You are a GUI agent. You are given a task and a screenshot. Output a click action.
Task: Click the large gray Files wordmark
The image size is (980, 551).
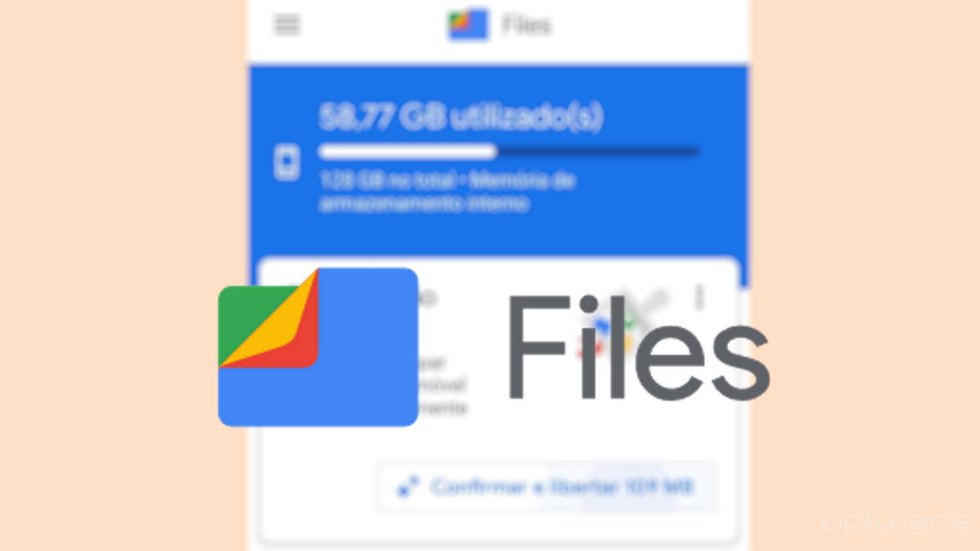tap(639, 347)
